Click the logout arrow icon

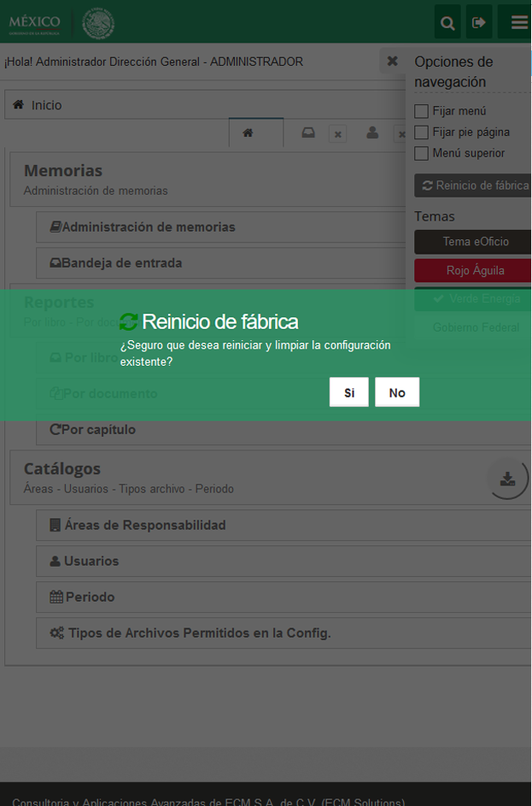[x=478, y=22]
